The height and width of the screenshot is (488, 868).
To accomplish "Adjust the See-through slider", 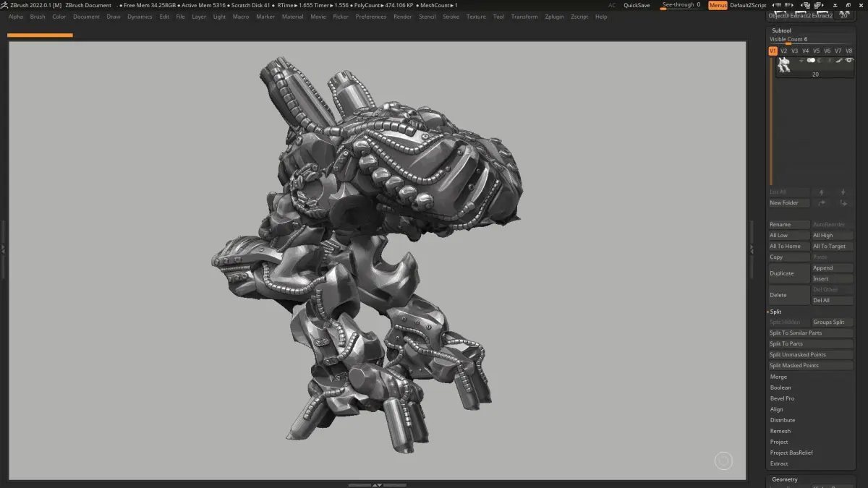I will click(681, 5).
